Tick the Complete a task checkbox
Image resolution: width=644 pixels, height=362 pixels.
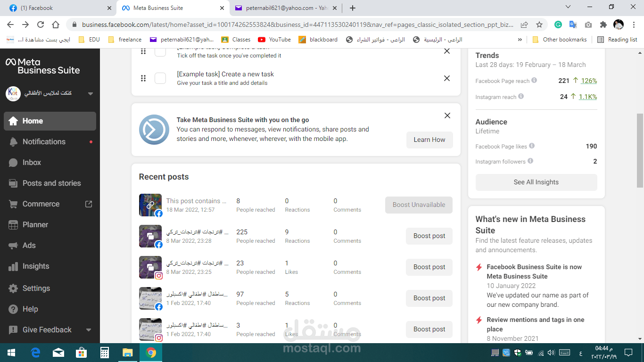click(160, 51)
